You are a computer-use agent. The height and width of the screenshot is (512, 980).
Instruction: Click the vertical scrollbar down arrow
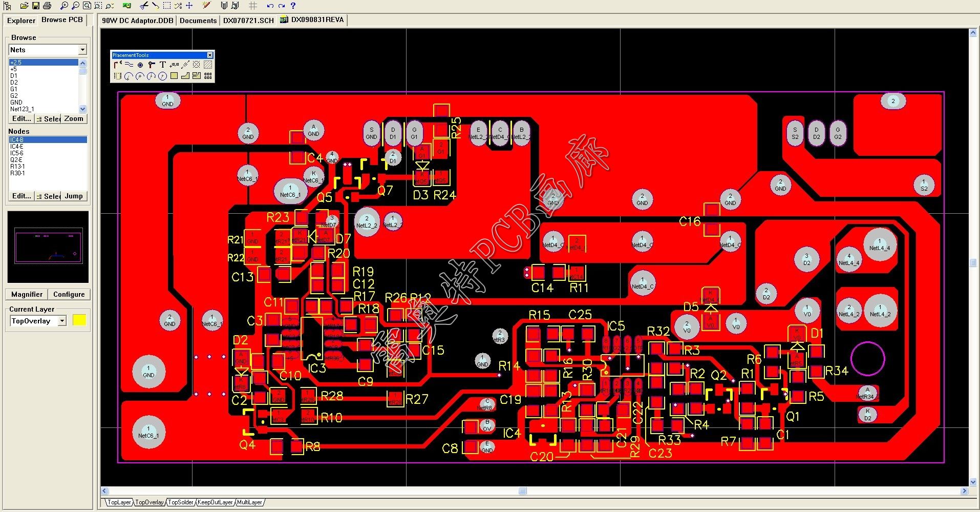click(x=973, y=482)
